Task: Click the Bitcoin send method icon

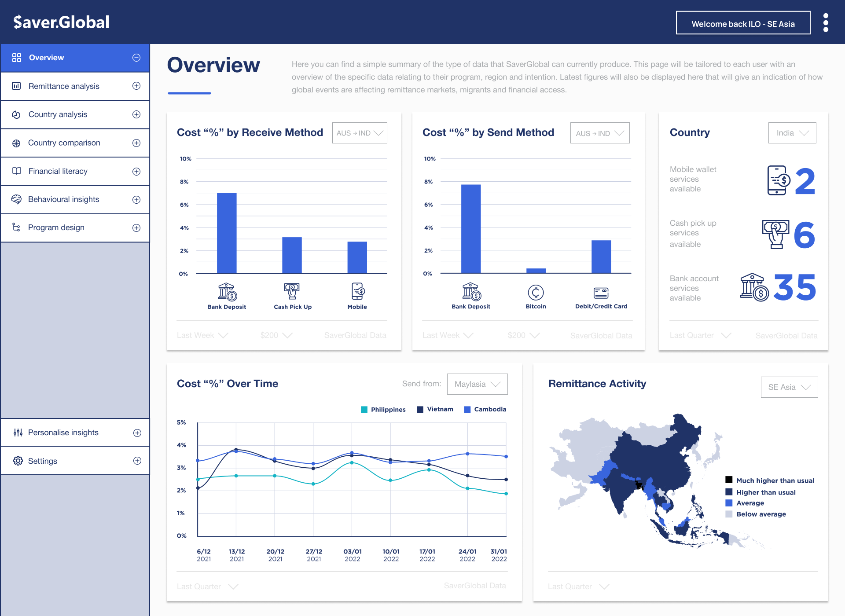Action: (536, 292)
